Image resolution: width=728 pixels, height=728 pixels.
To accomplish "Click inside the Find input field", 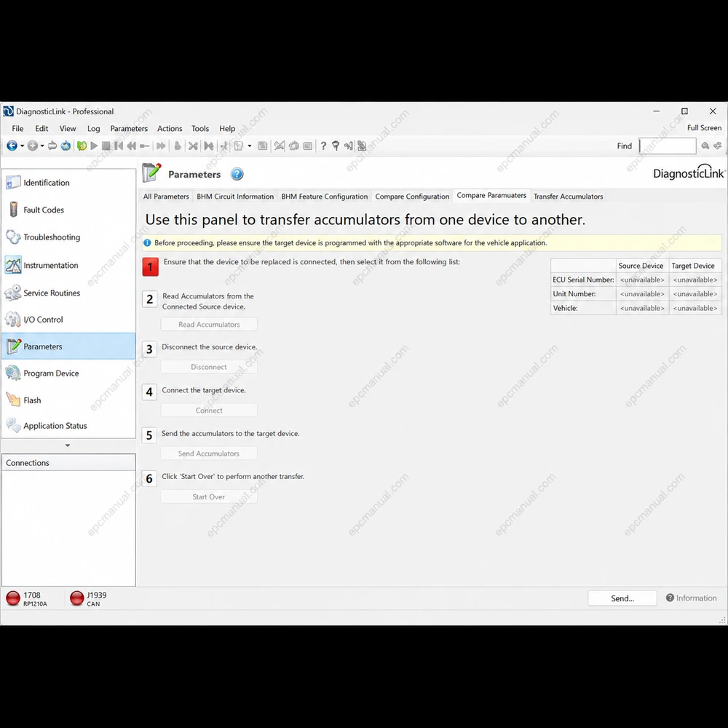I will (x=667, y=146).
